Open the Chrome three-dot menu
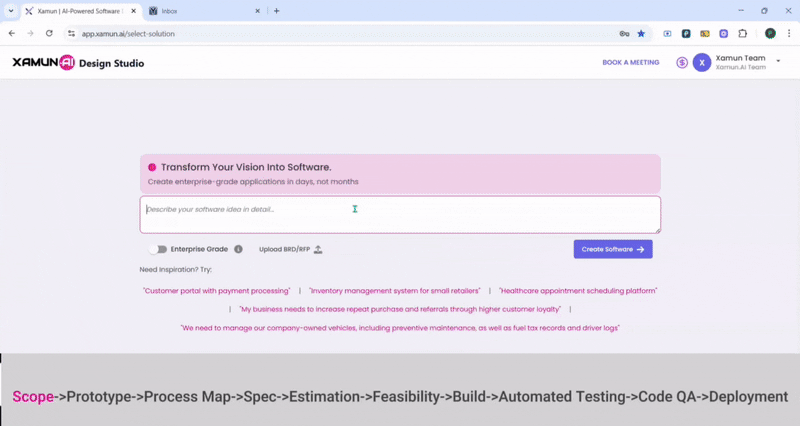800x426 pixels. click(x=789, y=34)
